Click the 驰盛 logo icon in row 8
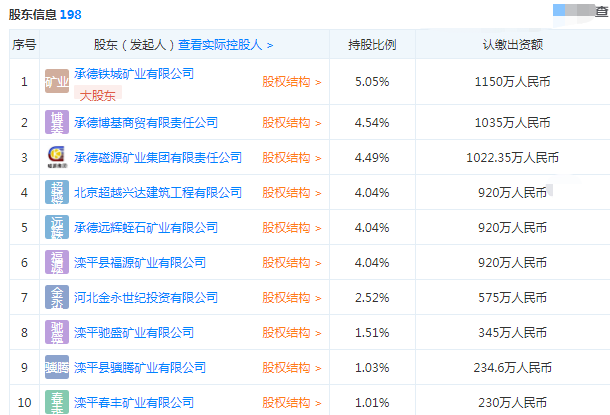Viewport: 610px width, 415px height. pyautogui.click(x=57, y=332)
